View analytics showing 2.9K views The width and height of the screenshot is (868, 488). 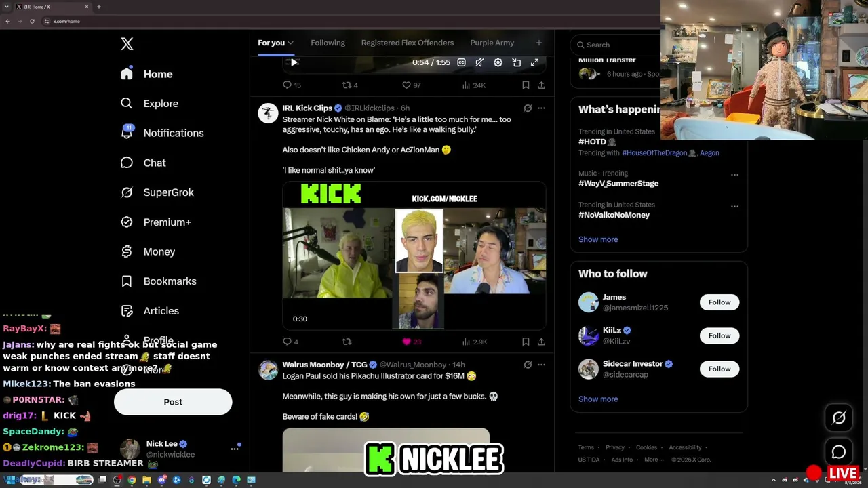click(474, 342)
